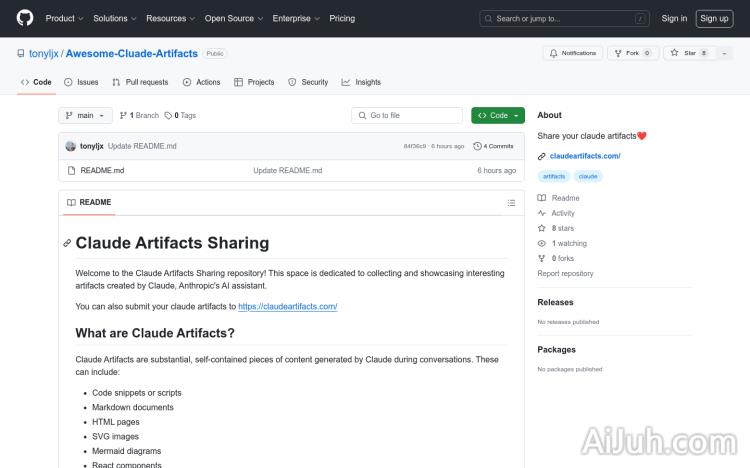
Task: Switch to the Security tab
Action: pos(309,82)
